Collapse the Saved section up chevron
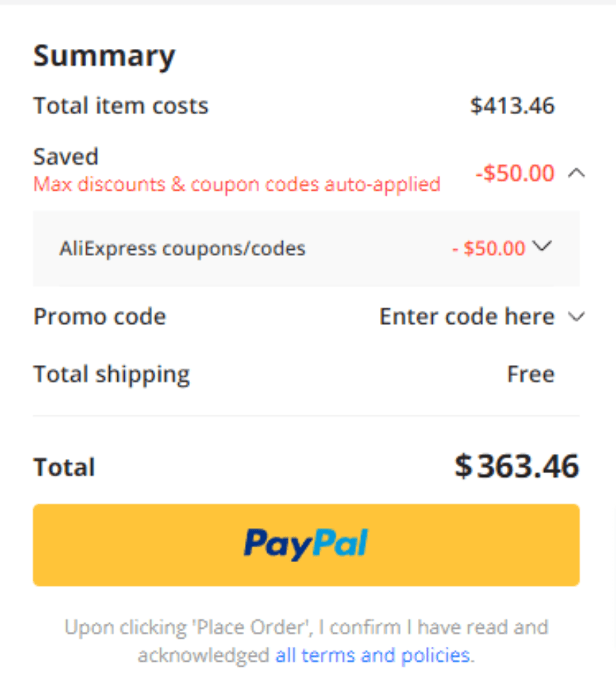 coord(577,173)
